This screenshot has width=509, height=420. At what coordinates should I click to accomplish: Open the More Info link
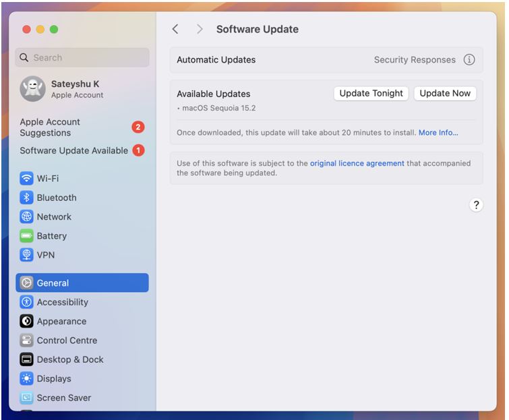click(x=438, y=133)
